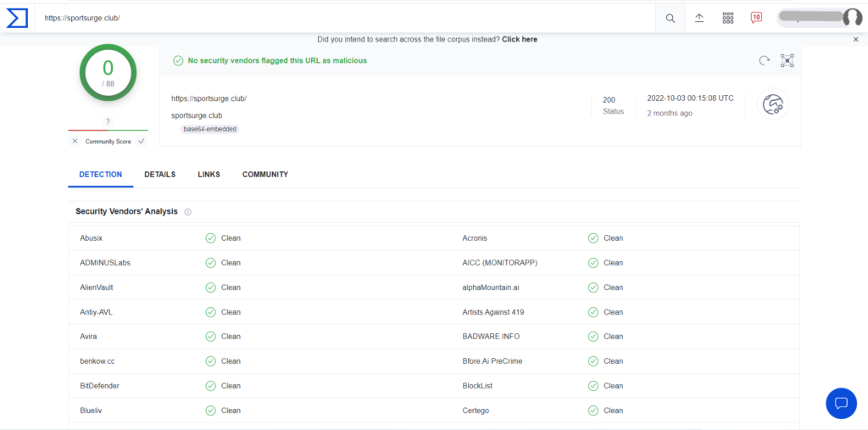Click the Certego clean checkmark icon
868x430 pixels.
[593, 410]
